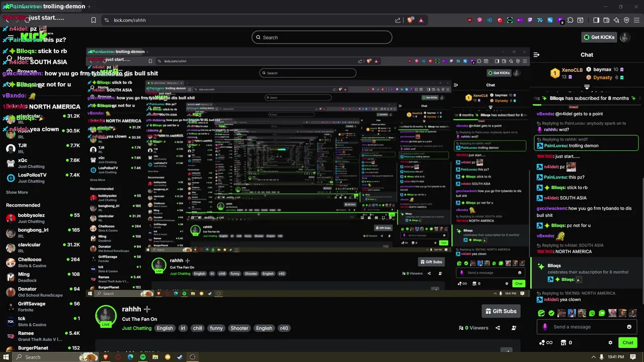
Task: Select the English tag after Just Chatting
Action: pos(165,328)
